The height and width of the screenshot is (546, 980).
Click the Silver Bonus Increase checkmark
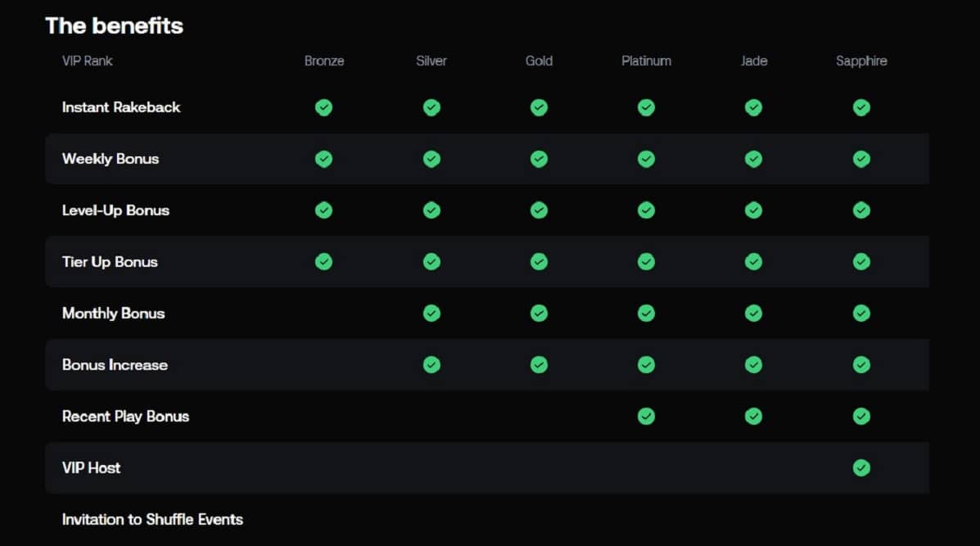[x=431, y=364]
